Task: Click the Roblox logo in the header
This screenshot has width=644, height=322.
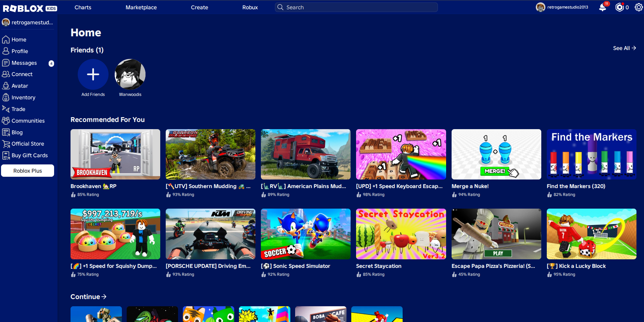Action: 30,8
